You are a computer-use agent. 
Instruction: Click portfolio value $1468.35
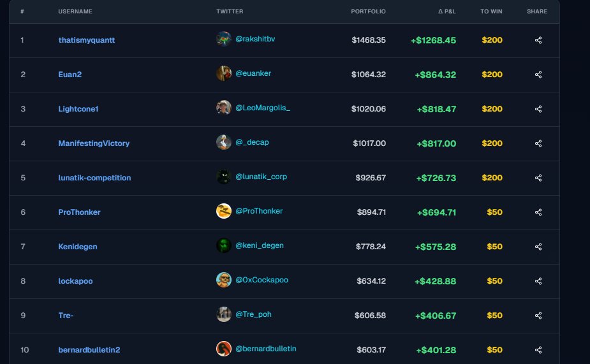tap(369, 40)
